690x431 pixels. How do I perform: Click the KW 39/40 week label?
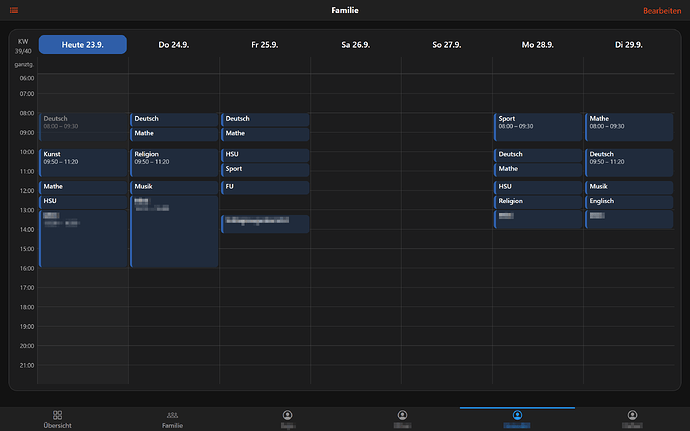pyautogui.click(x=23, y=46)
